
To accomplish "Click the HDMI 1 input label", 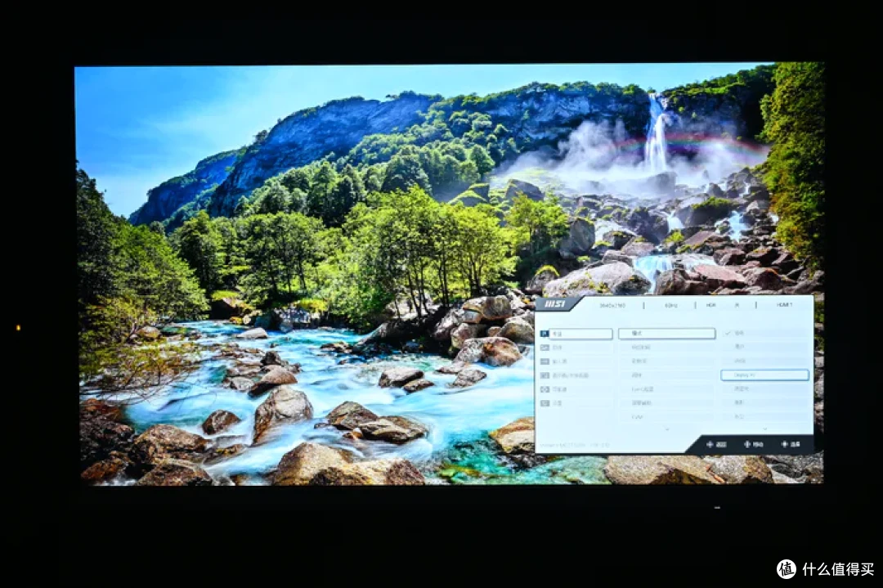I will point(784,305).
